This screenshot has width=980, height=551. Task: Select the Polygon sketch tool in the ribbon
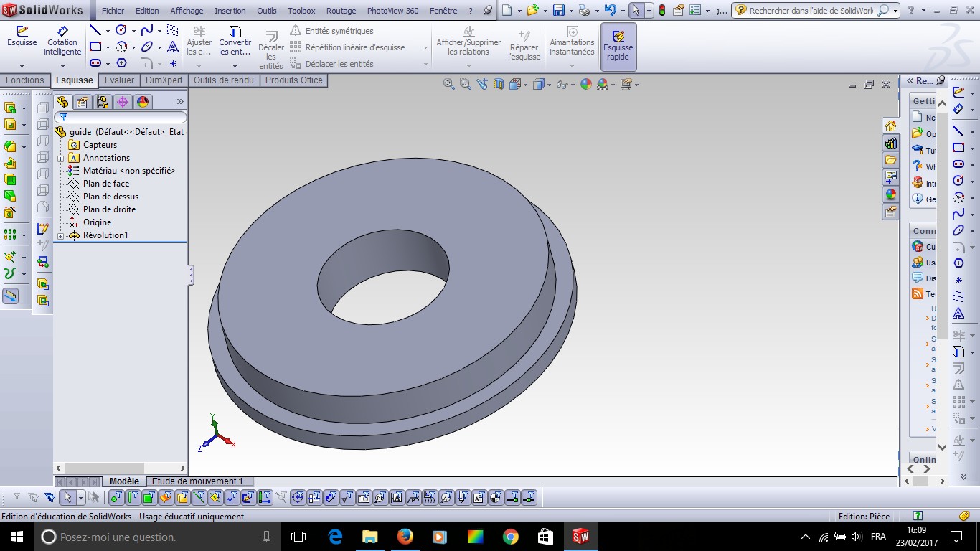pos(121,63)
